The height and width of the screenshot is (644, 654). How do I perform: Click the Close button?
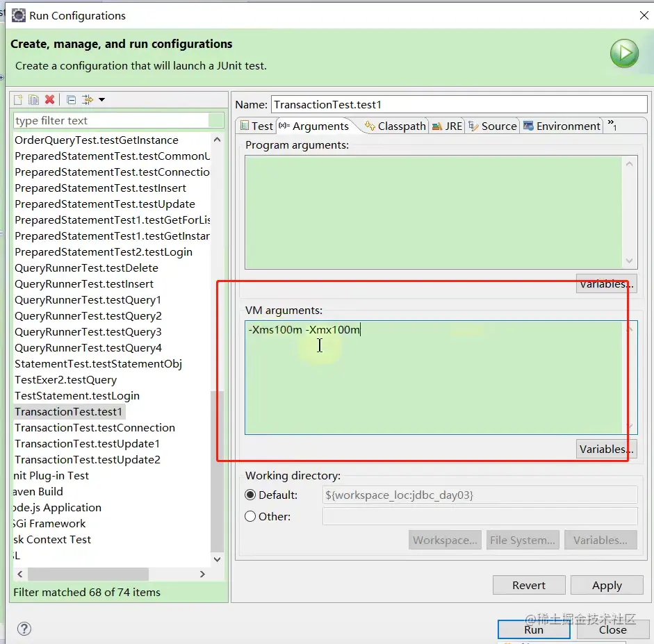(613, 629)
